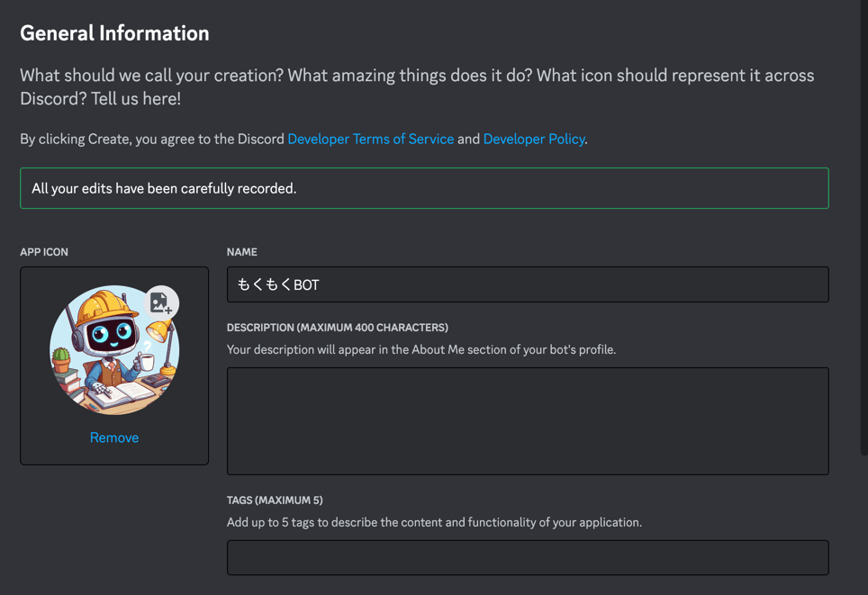Click the General Information heading

[114, 33]
